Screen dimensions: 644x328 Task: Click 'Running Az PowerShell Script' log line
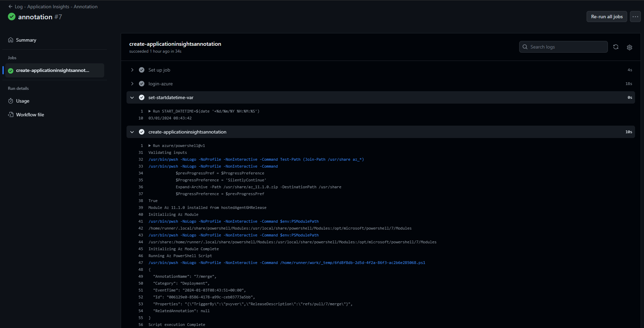[180, 256]
